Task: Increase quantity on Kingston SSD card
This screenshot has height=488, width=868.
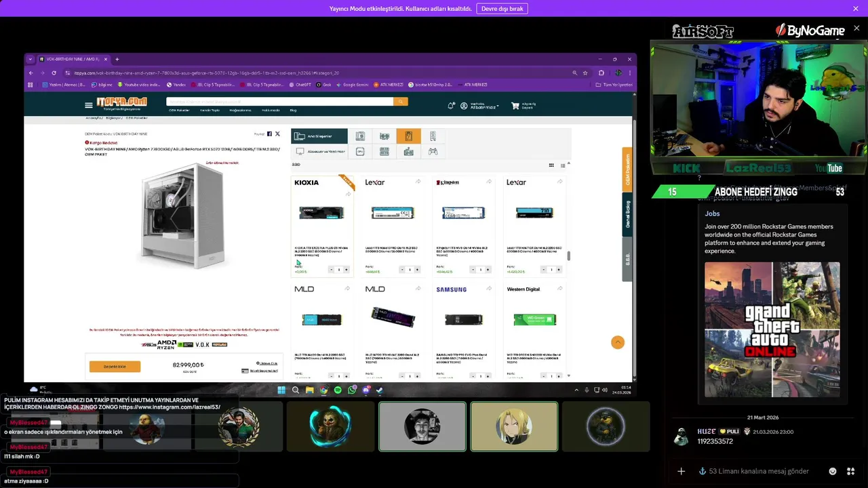Action: click(x=488, y=270)
